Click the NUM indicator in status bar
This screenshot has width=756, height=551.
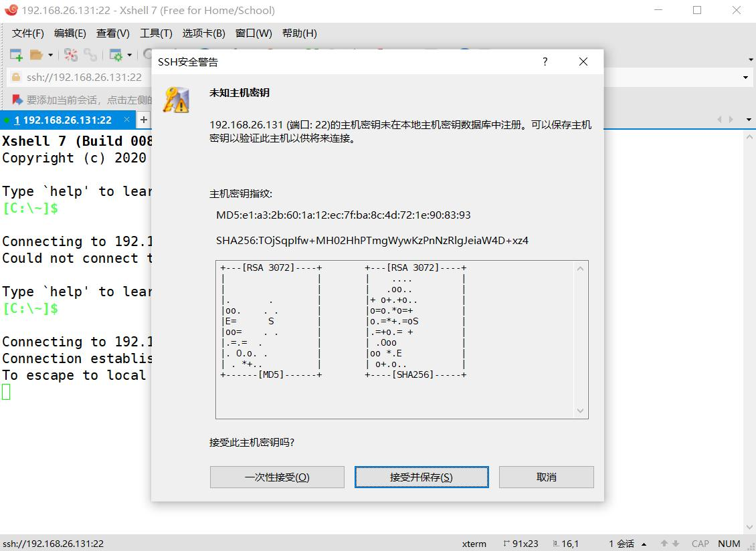click(x=729, y=544)
